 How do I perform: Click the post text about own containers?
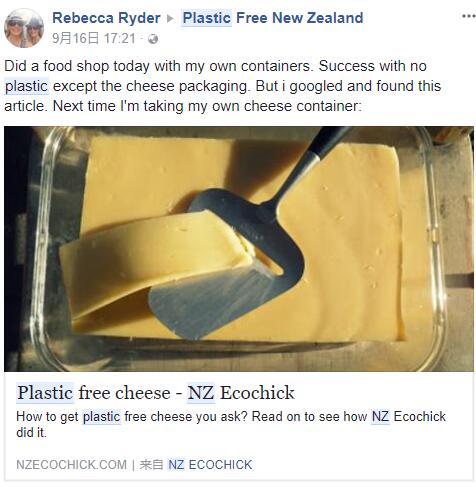(222, 86)
